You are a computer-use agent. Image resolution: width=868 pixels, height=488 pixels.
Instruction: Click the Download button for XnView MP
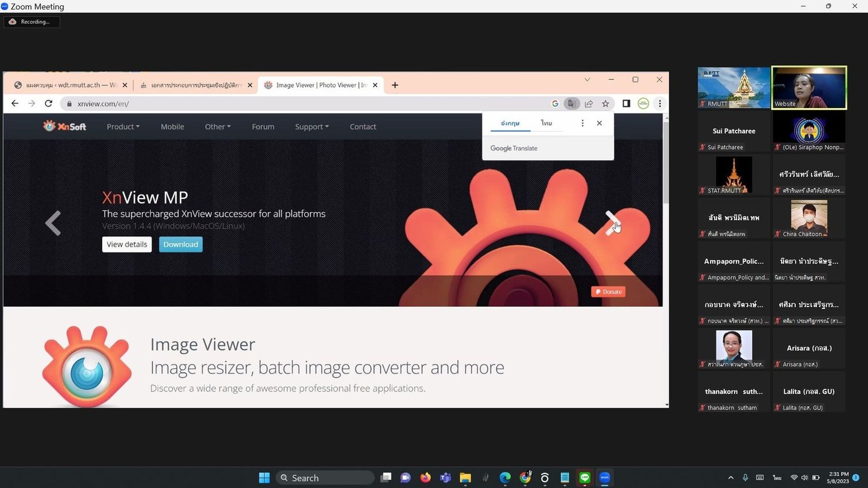click(x=180, y=244)
